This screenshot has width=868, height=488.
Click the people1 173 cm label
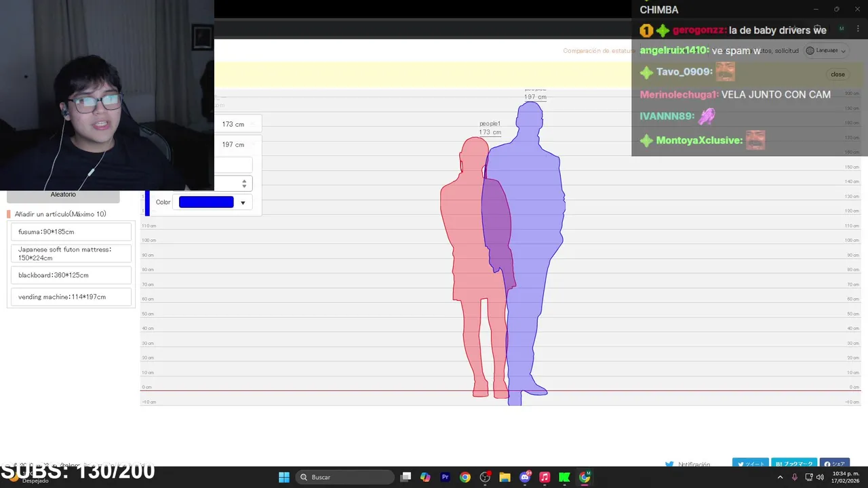[x=490, y=128]
